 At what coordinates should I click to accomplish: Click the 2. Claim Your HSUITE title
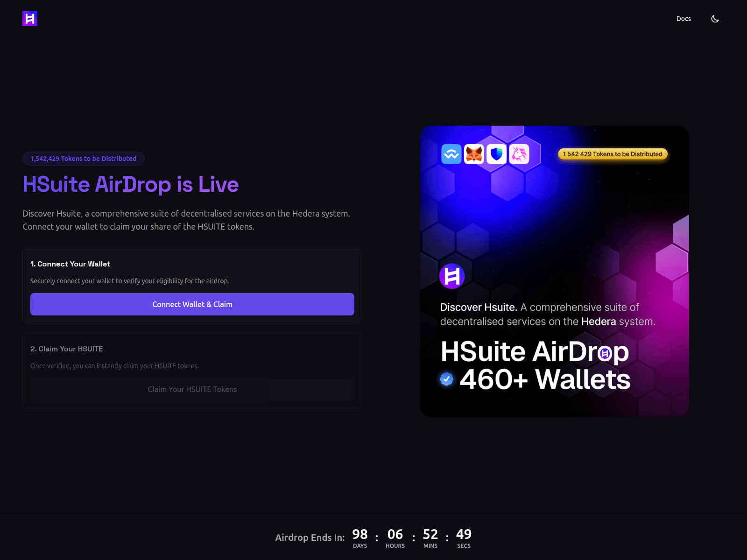pos(66,349)
